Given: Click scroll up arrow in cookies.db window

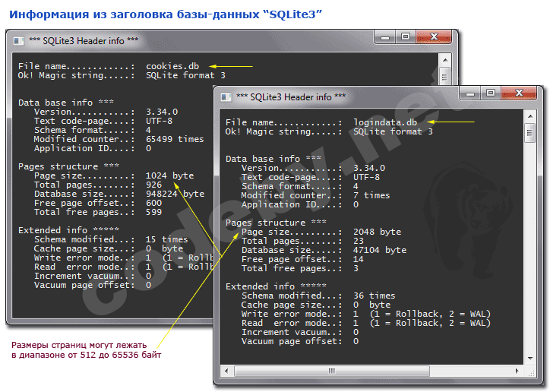Looking at the screenshot, I should pyautogui.click(x=445, y=60).
